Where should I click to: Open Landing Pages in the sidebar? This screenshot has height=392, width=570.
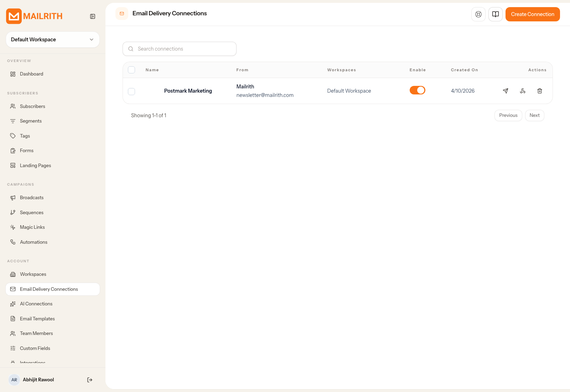coord(53,165)
